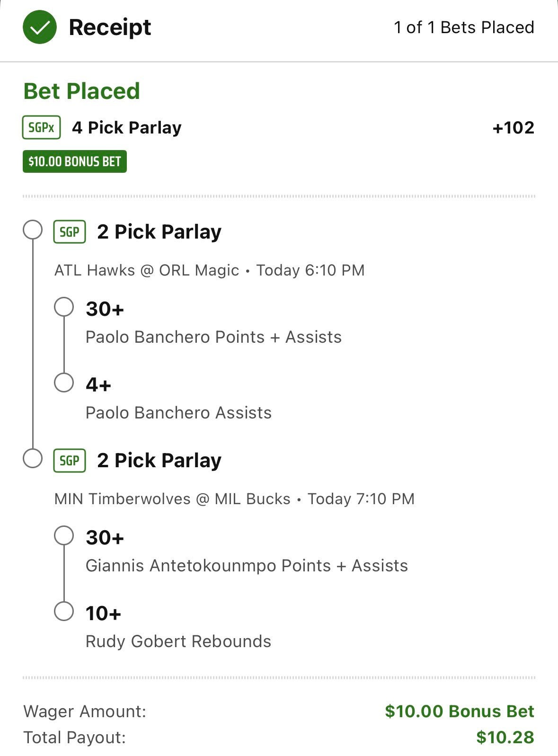This screenshot has height=756, width=558.
Task: Open MIN Timberwolves @ MIL Bucks game
Action: (x=172, y=499)
